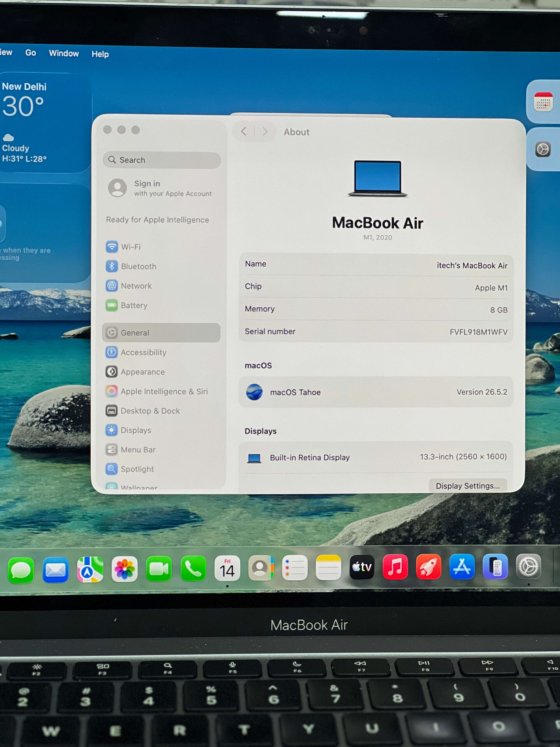Click System Settings gear in Dock
The width and height of the screenshot is (560, 747).
click(528, 566)
